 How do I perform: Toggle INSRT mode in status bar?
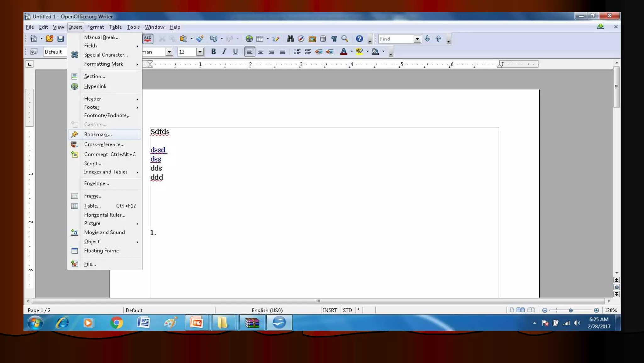click(x=330, y=310)
